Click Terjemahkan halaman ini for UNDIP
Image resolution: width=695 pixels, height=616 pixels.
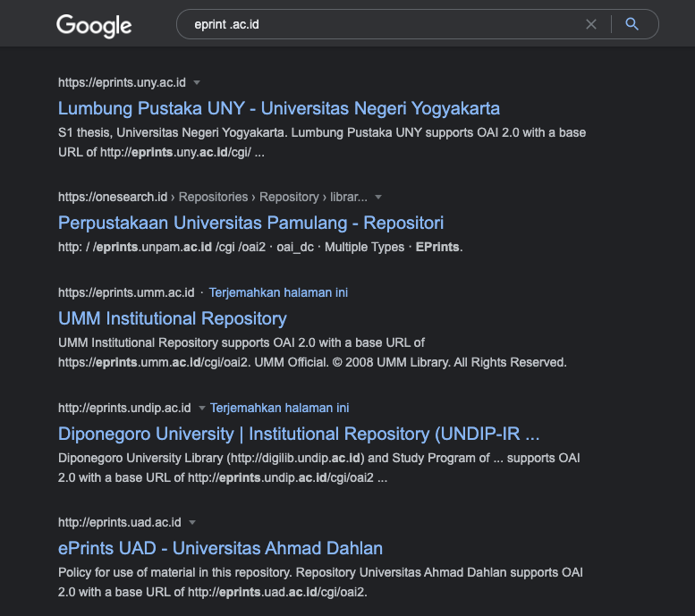click(x=279, y=408)
